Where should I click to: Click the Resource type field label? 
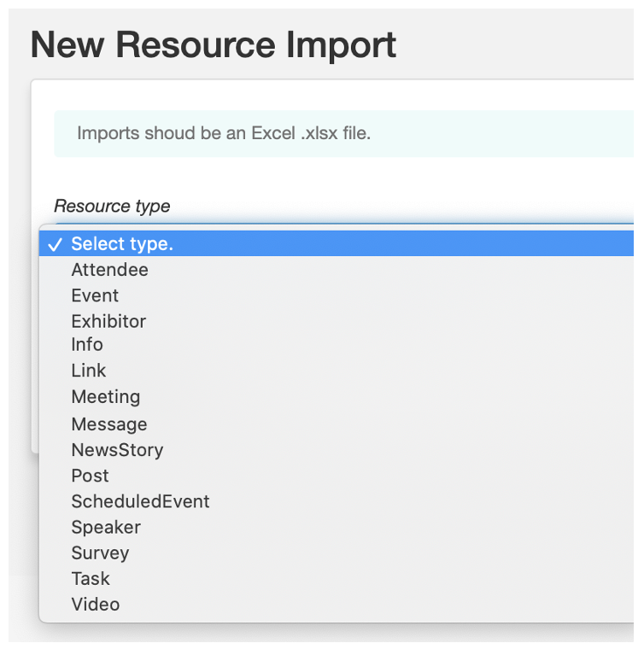(112, 206)
